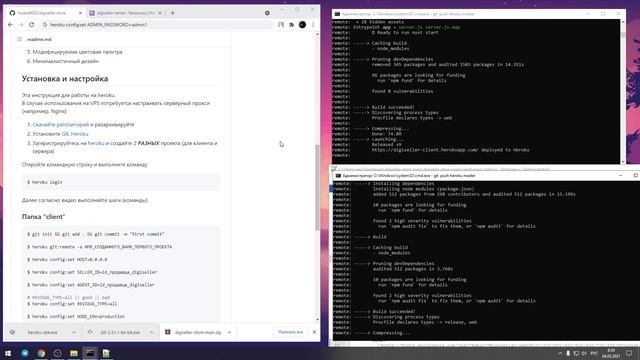The height and width of the screenshot is (360, 640).
Task: Switch to the digiseller-server Heroku tab
Action: (x=125, y=13)
